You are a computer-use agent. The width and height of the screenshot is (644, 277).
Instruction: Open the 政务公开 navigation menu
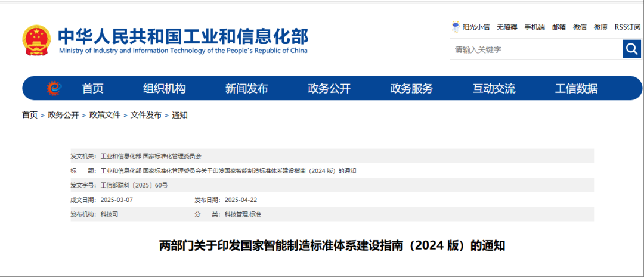329,88
